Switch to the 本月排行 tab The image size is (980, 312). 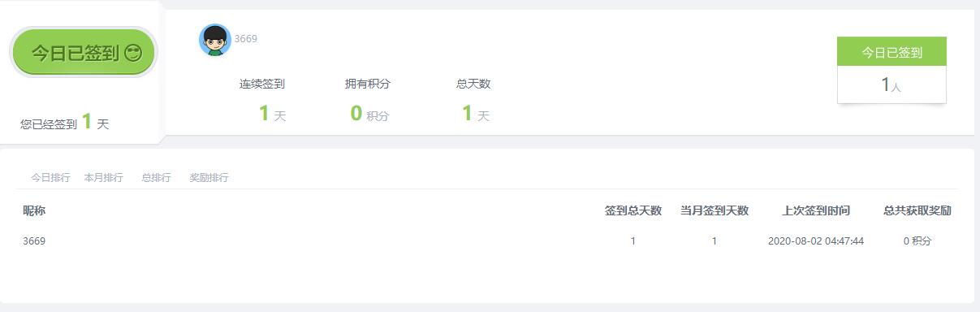103,177
